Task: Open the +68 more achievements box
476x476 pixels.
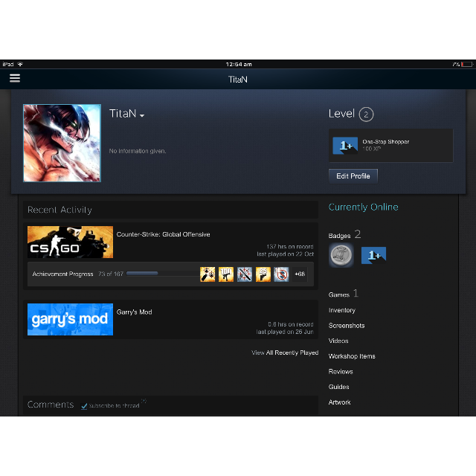Action: coord(300,274)
